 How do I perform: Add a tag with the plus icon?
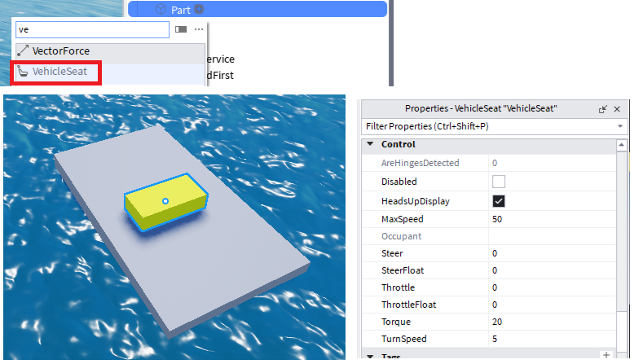(605, 356)
